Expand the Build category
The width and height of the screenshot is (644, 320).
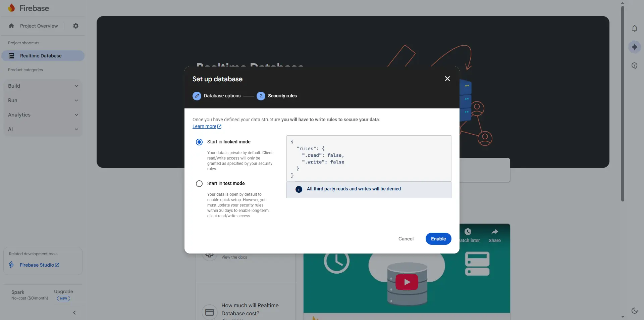coord(43,86)
